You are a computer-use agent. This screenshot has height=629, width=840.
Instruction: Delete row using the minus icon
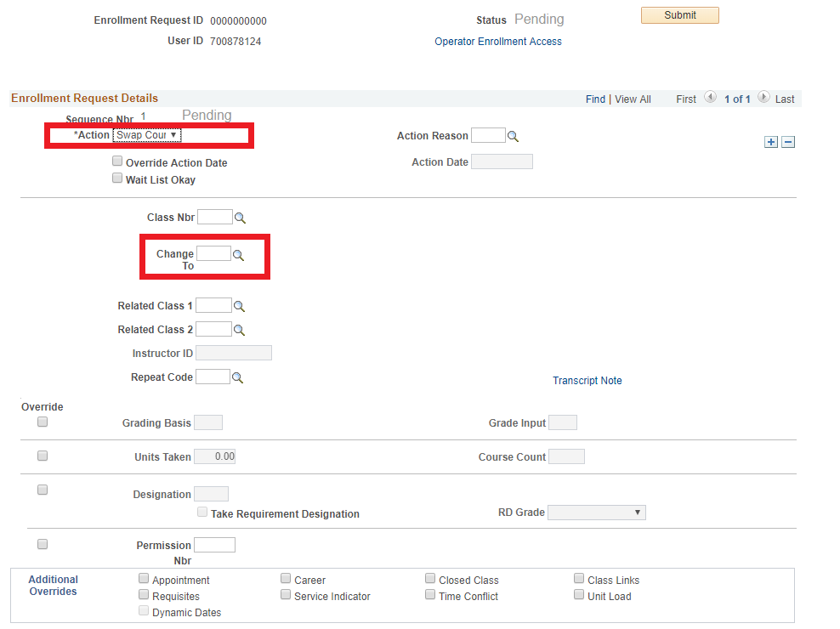click(788, 142)
